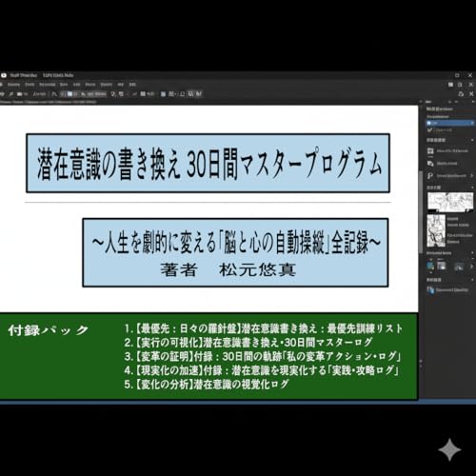The width and height of the screenshot is (476, 476).
Task: Expand the arrow beside the P icon row
Action: (471, 176)
